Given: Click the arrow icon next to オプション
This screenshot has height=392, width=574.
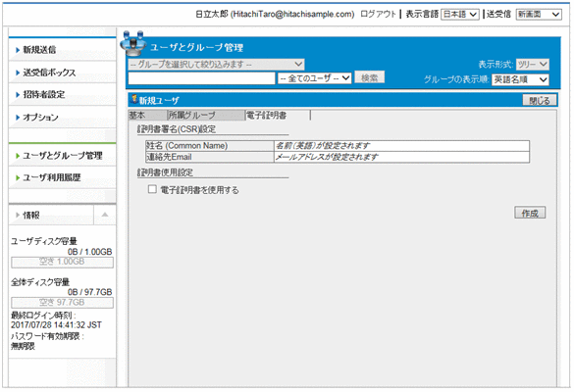Looking at the screenshot, I should coord(18,118).
